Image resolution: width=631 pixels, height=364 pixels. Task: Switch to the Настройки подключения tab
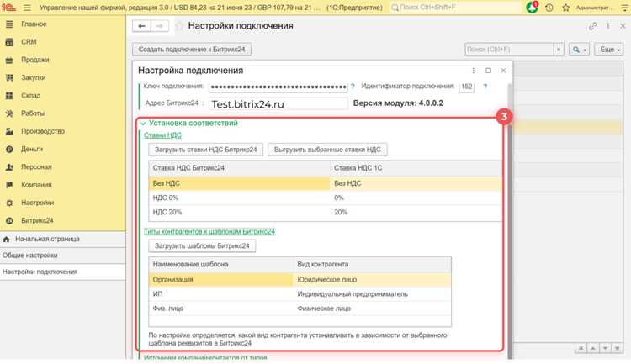click(63, 272)
